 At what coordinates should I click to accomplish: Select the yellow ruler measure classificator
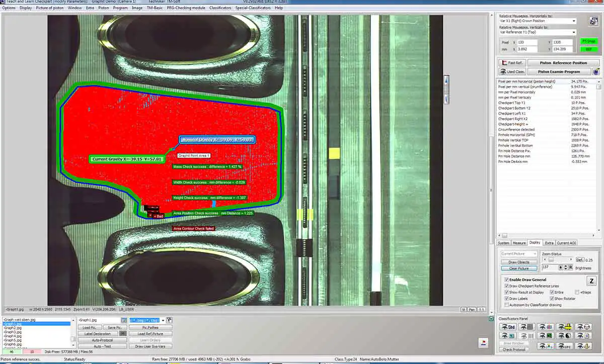[x=565, y=326]
